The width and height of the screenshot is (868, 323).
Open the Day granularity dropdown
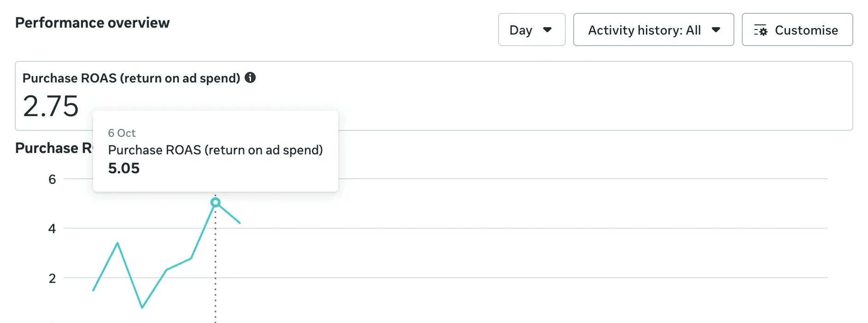[x=531, y=30]
